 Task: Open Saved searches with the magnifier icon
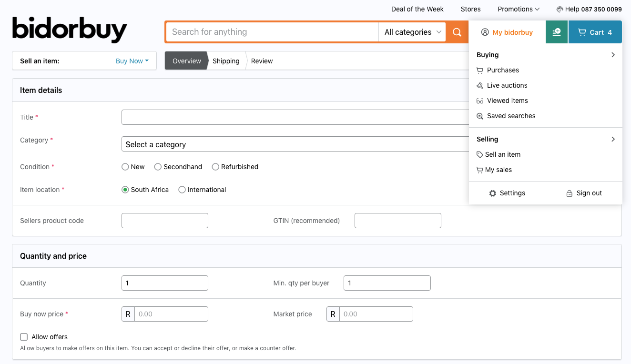tap(480, 116)
